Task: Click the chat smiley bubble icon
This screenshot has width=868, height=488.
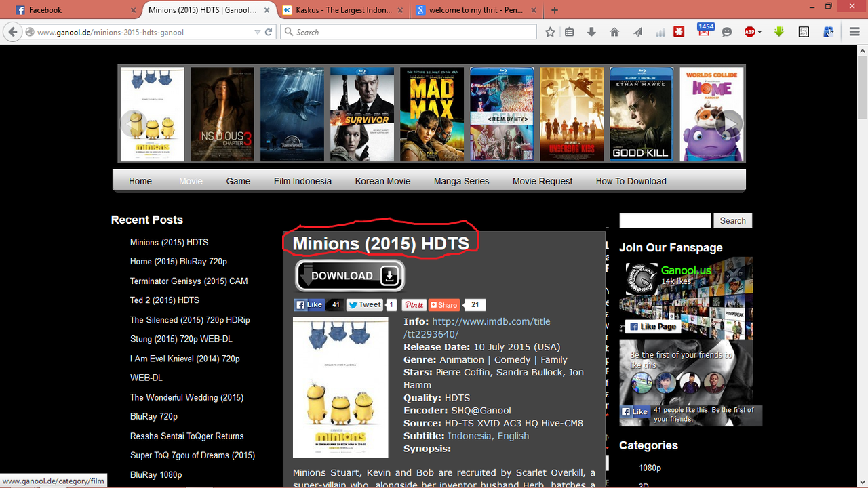Action: point(727,32)
